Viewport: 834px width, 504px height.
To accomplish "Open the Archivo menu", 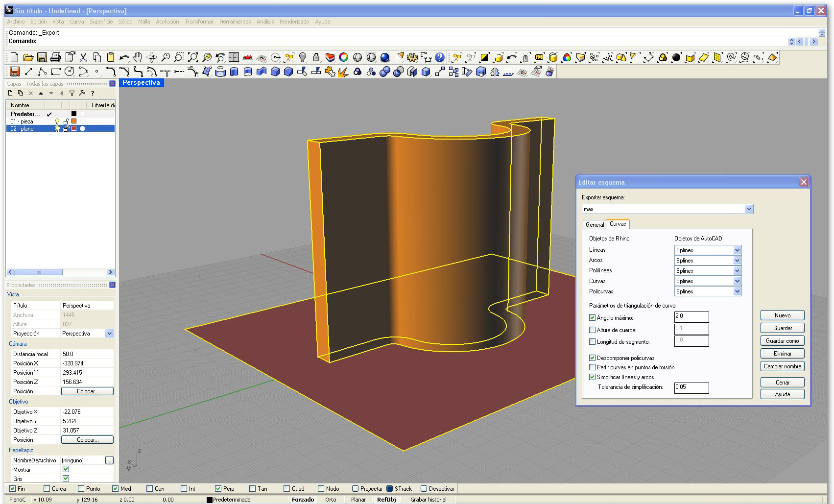I will (x=16, y=22).
